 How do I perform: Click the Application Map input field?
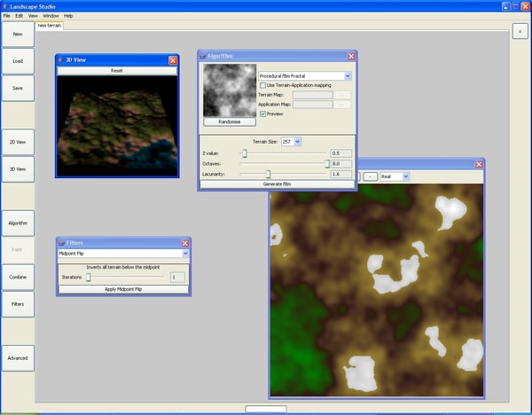(312, 105)
